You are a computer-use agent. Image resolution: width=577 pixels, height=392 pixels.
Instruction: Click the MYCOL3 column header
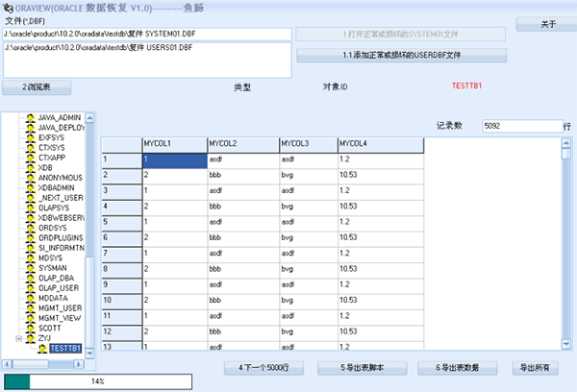click(x=309, y=145)
